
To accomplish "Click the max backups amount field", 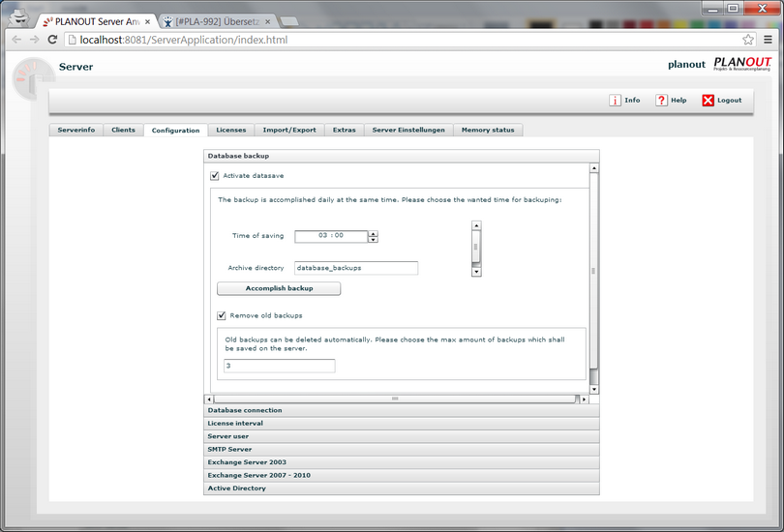I will click(x=280, y=366).
